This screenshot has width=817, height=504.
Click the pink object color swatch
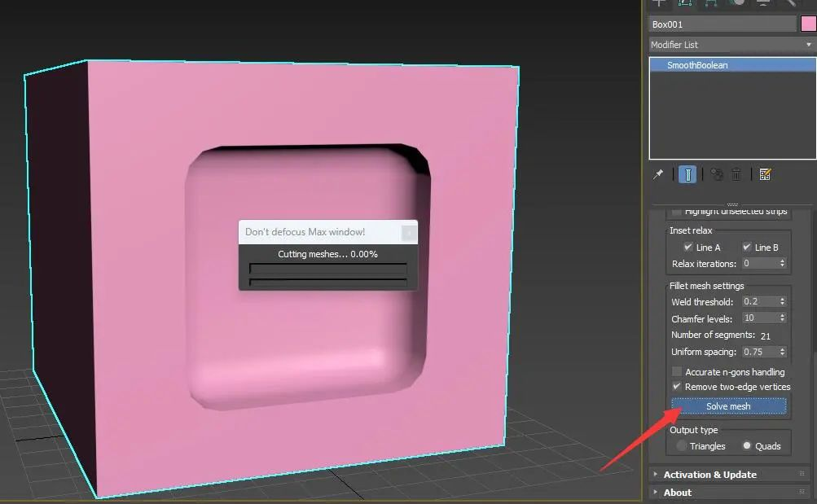click(808, 24)
